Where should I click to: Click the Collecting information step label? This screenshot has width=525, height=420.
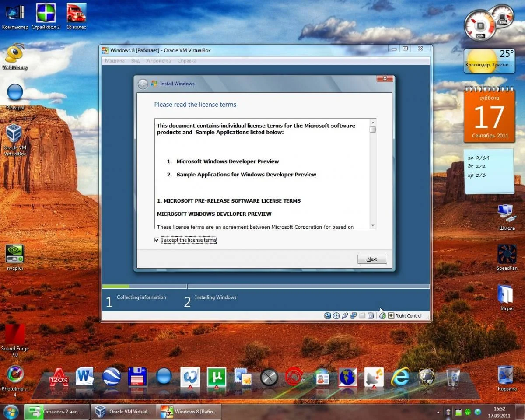tap(141, 297)
